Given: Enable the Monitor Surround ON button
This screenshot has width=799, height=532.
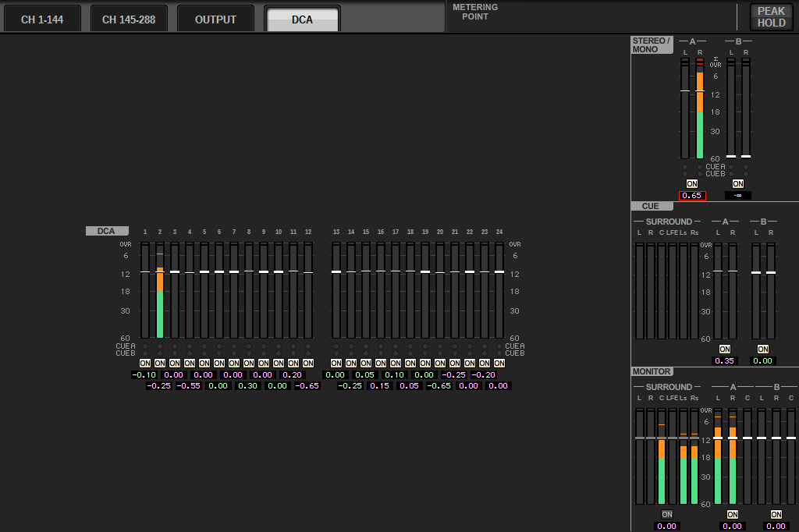Looking at the screenshot, I should click(x=666, y=514).
